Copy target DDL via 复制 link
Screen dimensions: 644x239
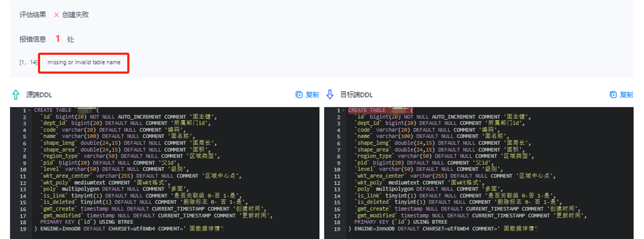(x=626, y=95)
